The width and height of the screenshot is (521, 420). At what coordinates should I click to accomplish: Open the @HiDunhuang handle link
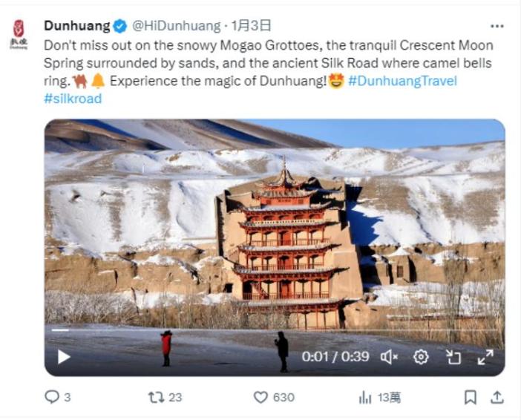[176, 25]
